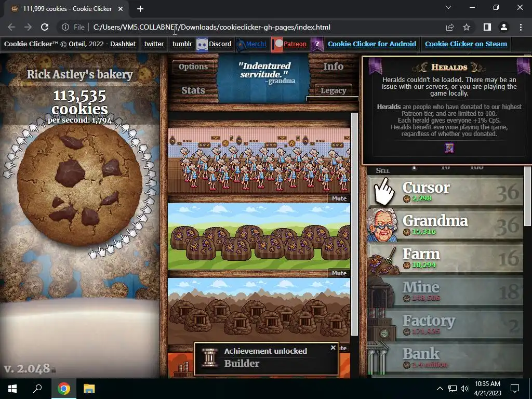Click the 113,535 cookies counter
Viewport: 532px width, 399px height.
pos(79,102)
